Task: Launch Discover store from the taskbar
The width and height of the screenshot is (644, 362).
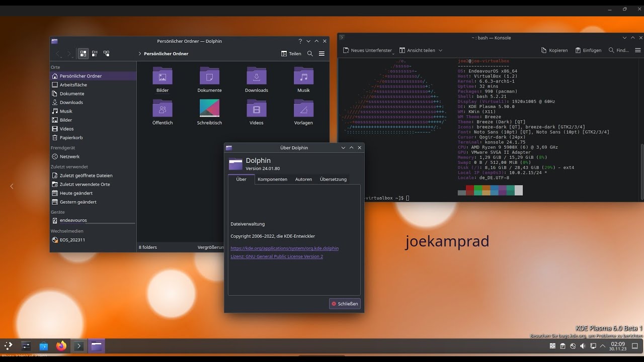Action: (44, 345)
